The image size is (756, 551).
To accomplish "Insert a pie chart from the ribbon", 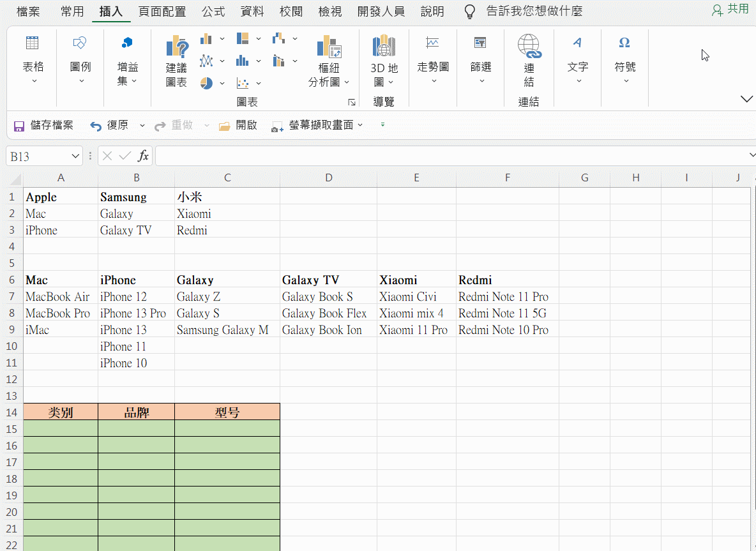I will [206, 83].
